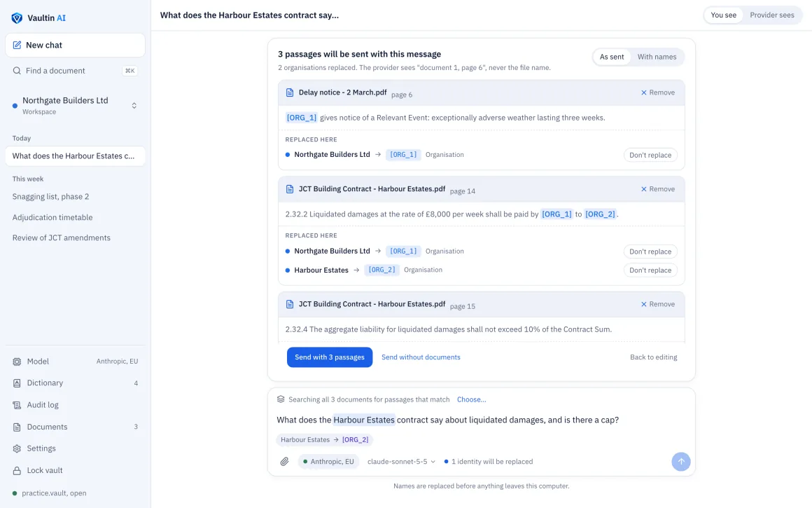
Task: Click the practice.vault, open status
Action: (50, 493)
